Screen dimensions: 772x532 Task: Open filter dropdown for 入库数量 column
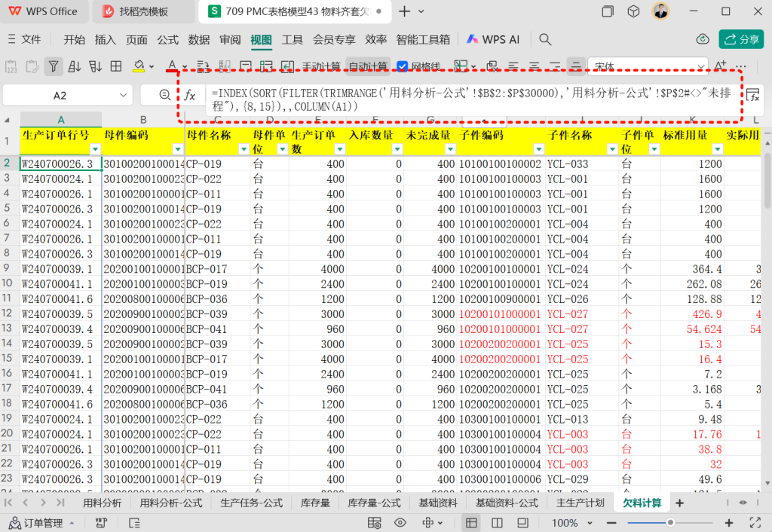397,148
